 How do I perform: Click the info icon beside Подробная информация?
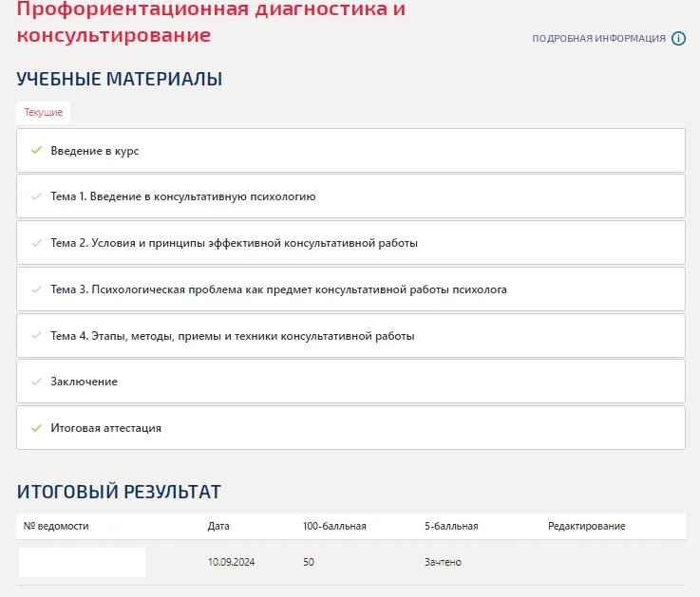coord(678,38)
